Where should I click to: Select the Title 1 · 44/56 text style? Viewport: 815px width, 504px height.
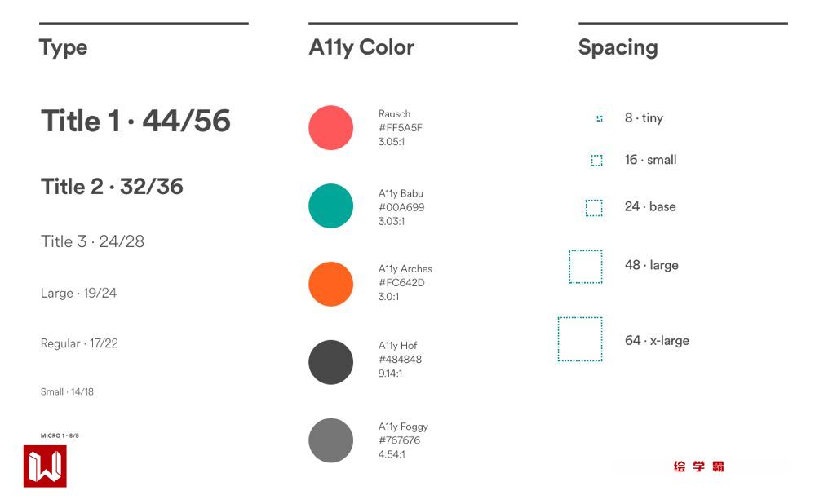point(135,122)
